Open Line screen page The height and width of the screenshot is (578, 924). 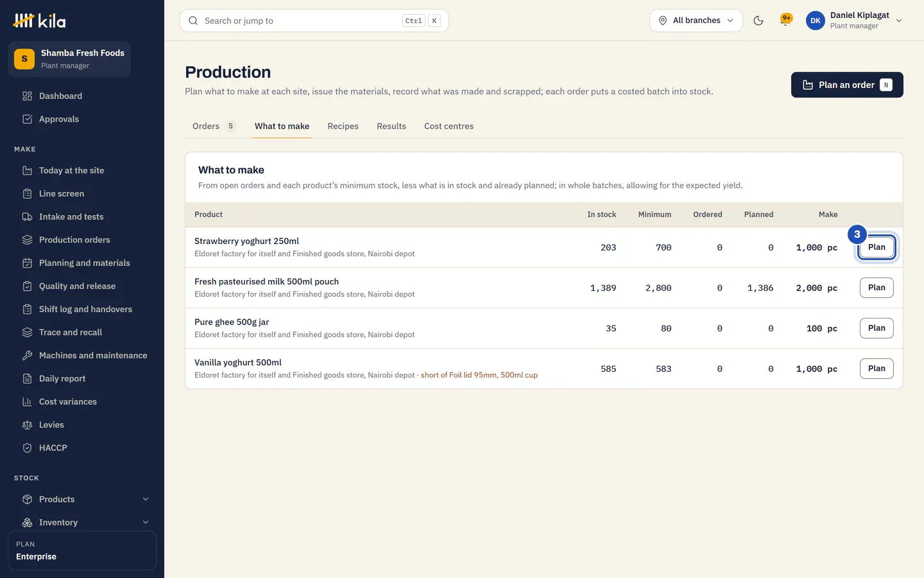(82, 193)
